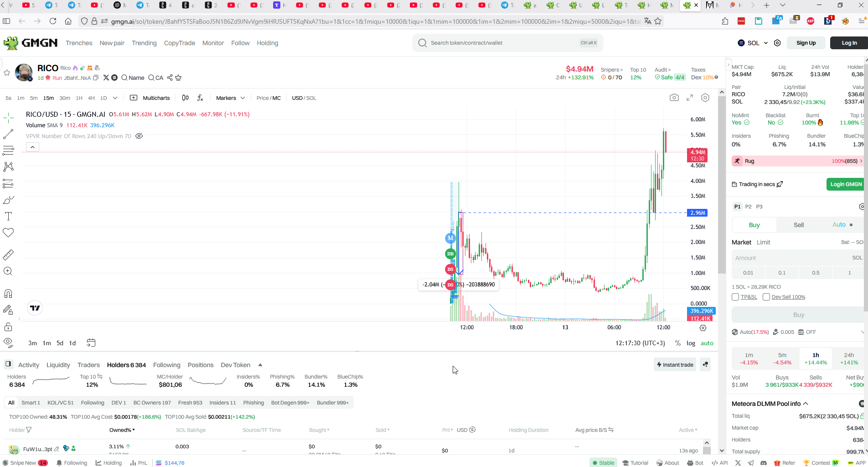Viewport: 868px width, 467px height.
Task: Select the ruler measure tool
Action: [8, 254]
